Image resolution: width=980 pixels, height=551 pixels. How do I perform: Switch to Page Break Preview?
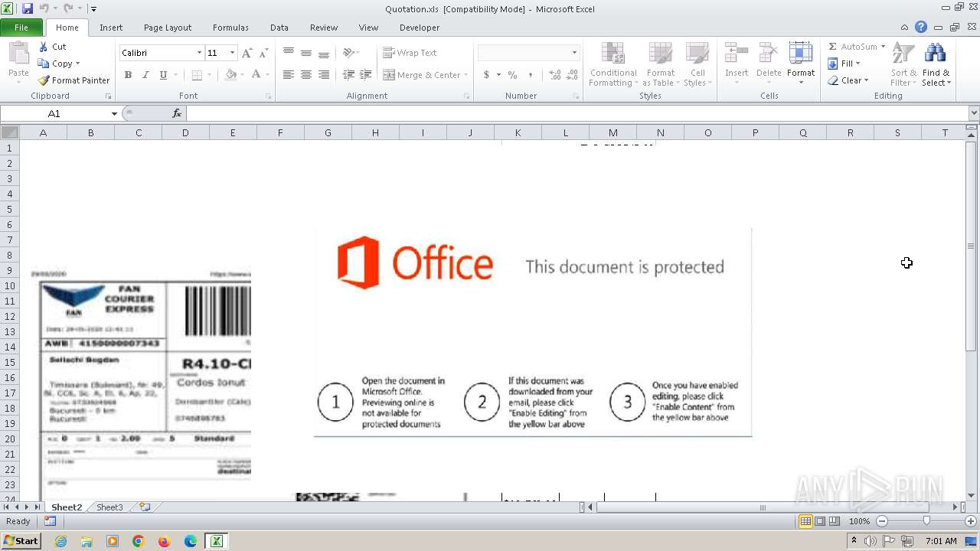coord(834,521)
